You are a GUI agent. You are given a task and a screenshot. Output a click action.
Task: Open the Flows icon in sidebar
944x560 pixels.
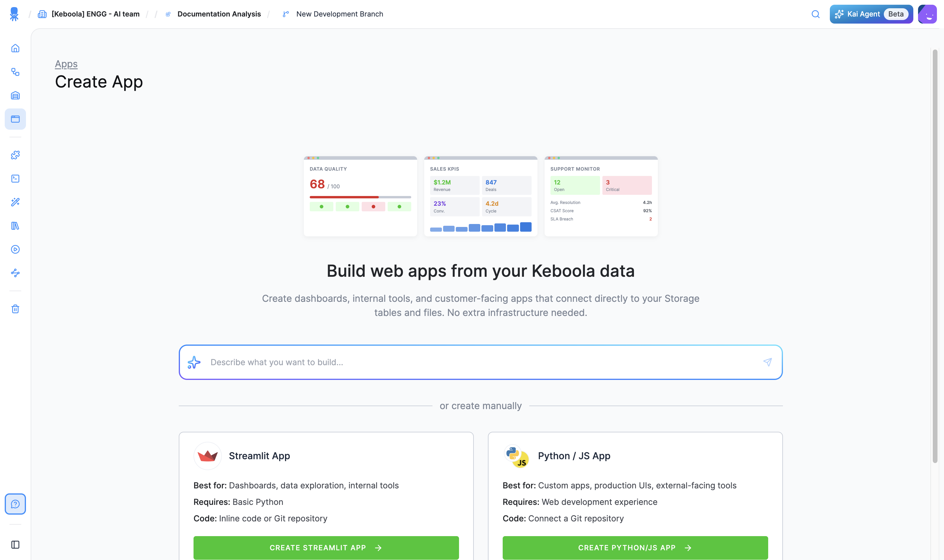pyautogui.click(x=15, y=72)
